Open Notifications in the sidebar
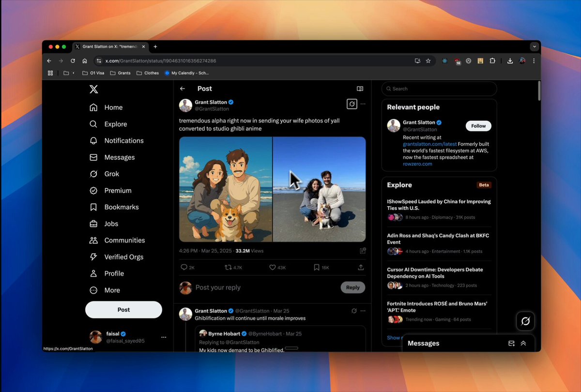Viewport: 581px width, 392px height. (116, 140)
